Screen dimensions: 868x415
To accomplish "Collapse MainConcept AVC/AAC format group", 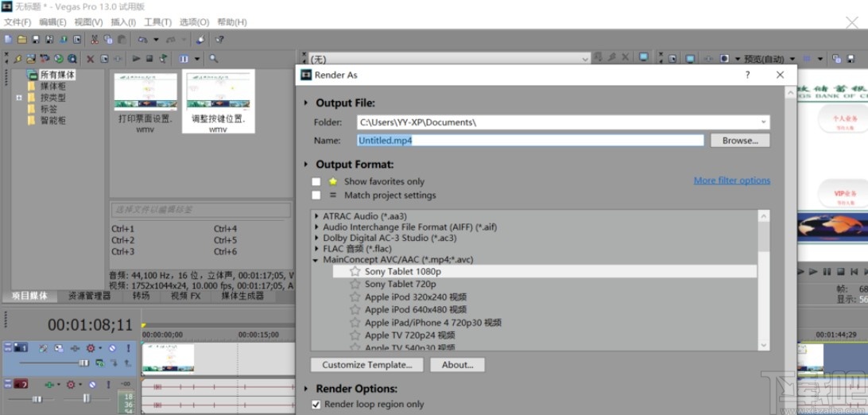I will tap(316, 259).
